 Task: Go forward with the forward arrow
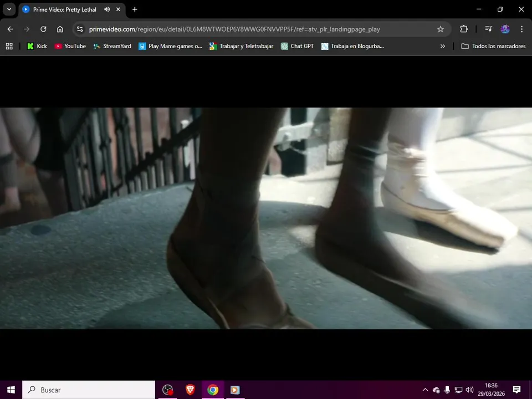[x=27, y=29]
